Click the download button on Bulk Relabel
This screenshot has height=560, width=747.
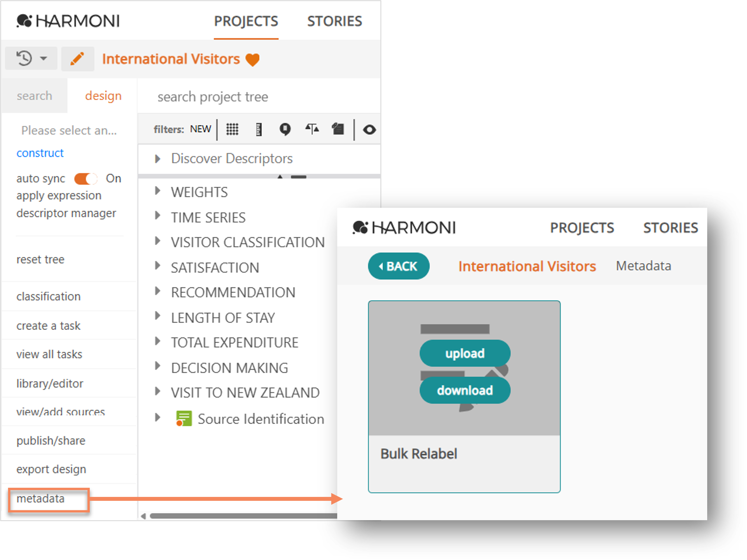pyautogui.click(x=465, y=390)
